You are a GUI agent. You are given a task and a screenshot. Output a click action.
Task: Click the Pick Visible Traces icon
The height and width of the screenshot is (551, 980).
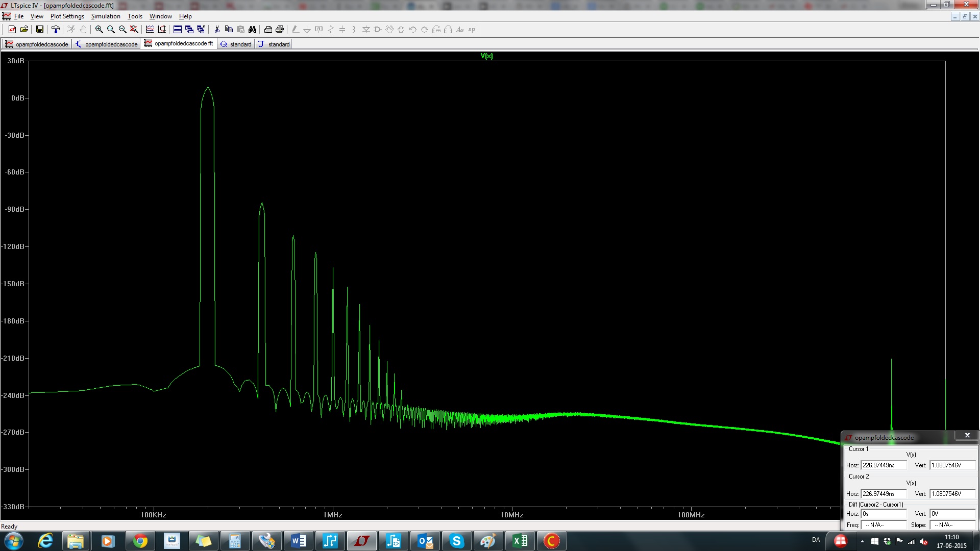click(150, 30)
